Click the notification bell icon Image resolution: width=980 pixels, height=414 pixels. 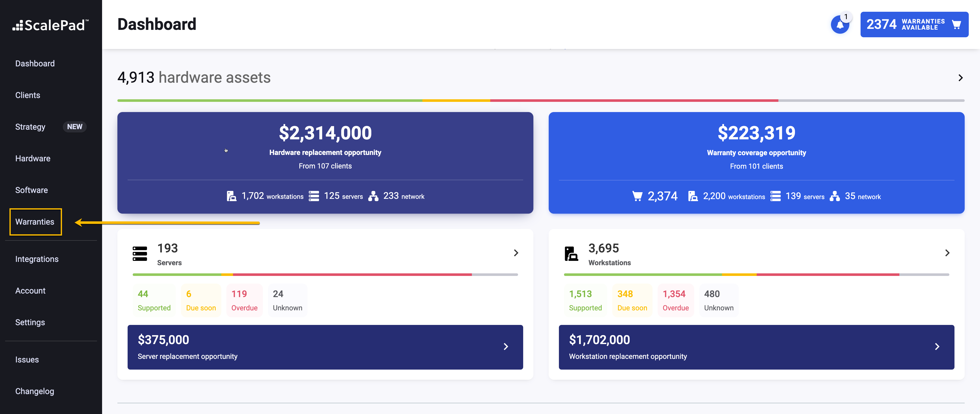click(840, 25)
